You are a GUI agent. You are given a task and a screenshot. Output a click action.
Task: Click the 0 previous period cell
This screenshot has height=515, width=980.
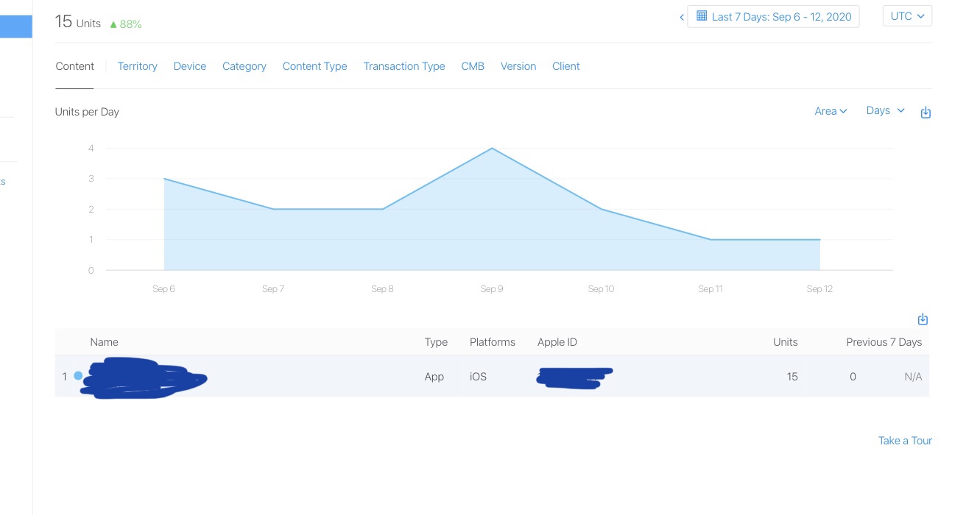(x=853, y=377)
